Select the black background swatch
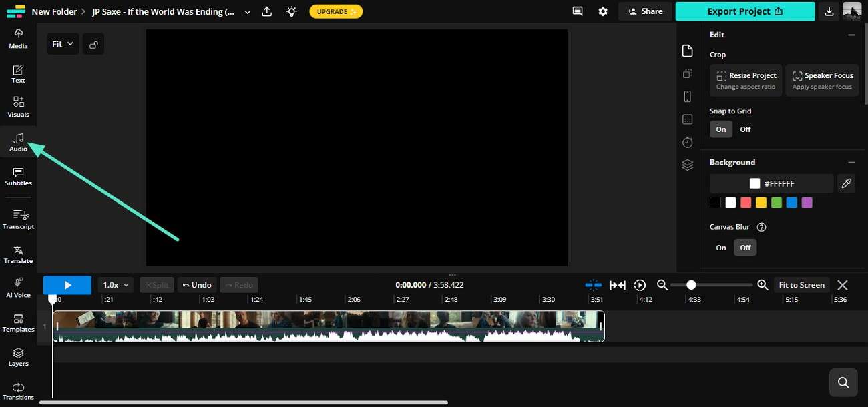Image resolution: width=868 pixels, height=407 pixels. pos(716,203)
